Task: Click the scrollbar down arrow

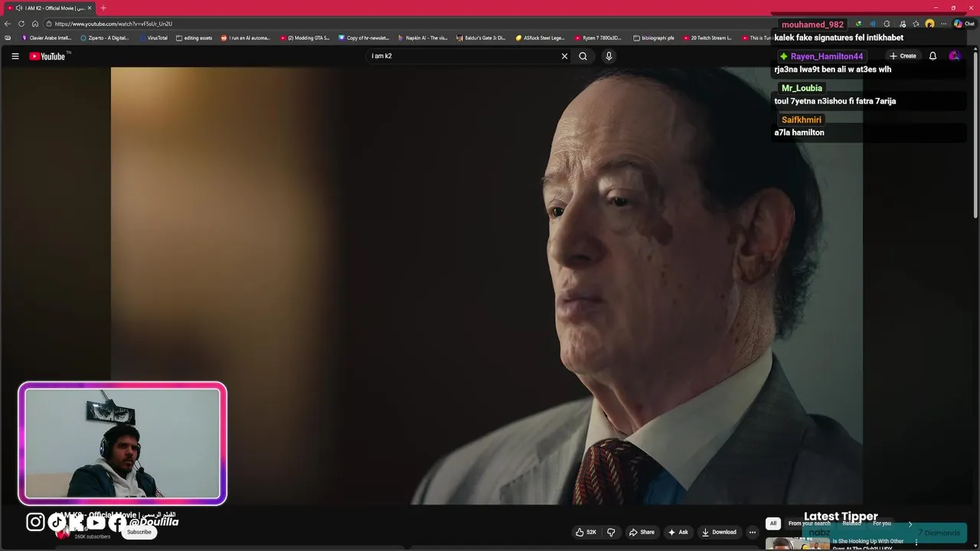Action: (x=975, y=546)
